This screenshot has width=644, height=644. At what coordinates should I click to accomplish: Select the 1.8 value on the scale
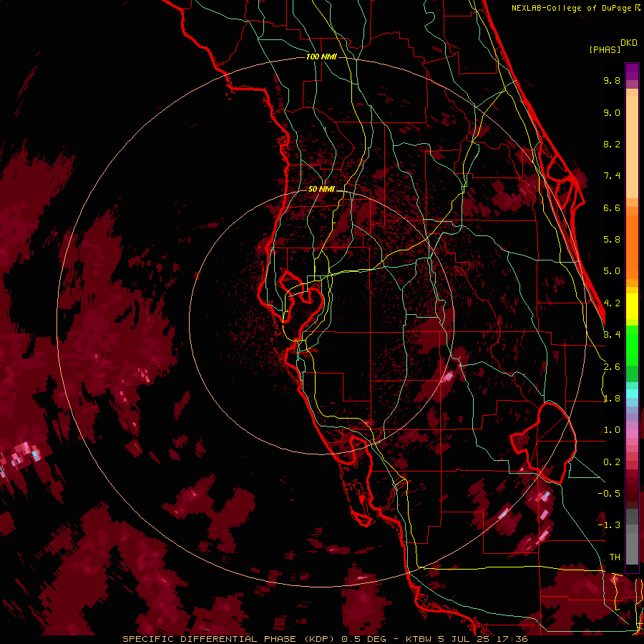(x=612, y=399)
